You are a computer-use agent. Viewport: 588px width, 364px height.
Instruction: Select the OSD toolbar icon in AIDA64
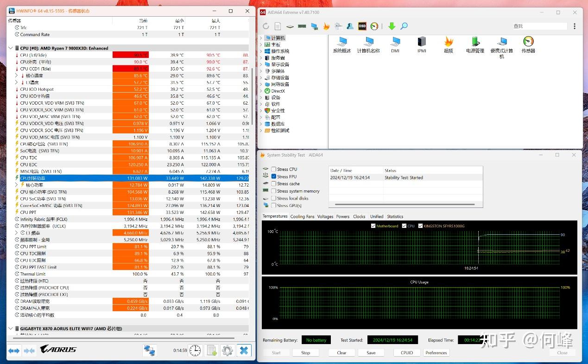(x=361, y=26)
